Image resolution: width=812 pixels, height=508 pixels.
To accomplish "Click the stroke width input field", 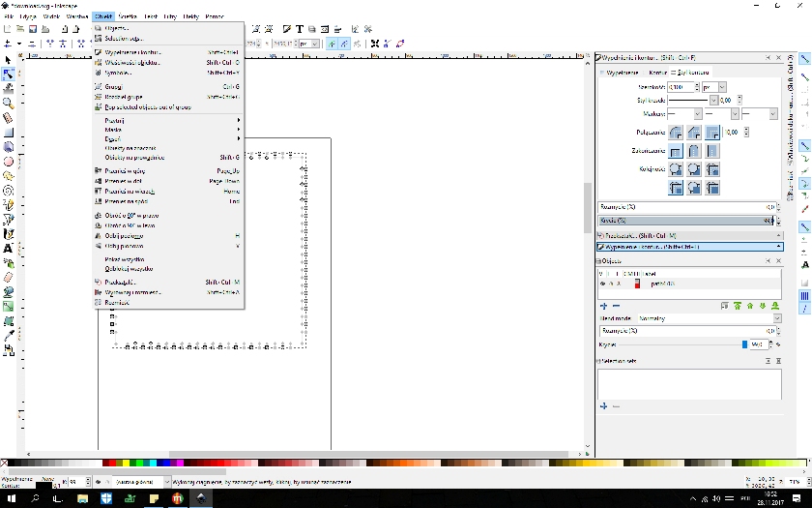I will click(681, 87).
